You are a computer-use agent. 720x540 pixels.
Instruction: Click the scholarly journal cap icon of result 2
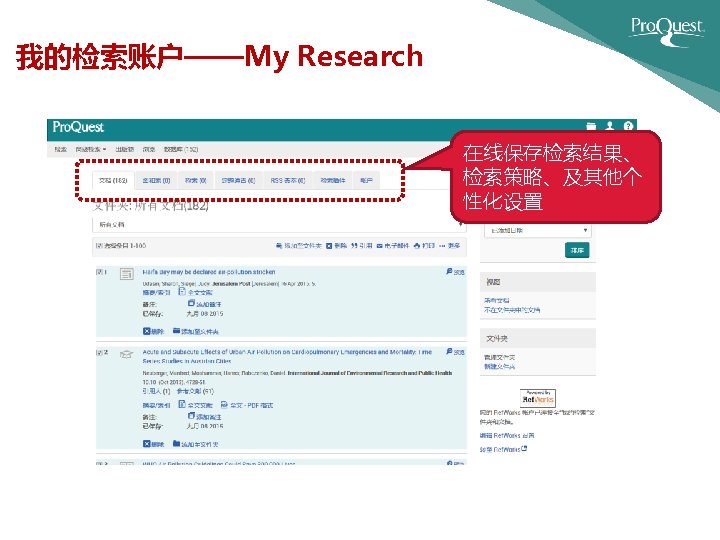[126, 354]
